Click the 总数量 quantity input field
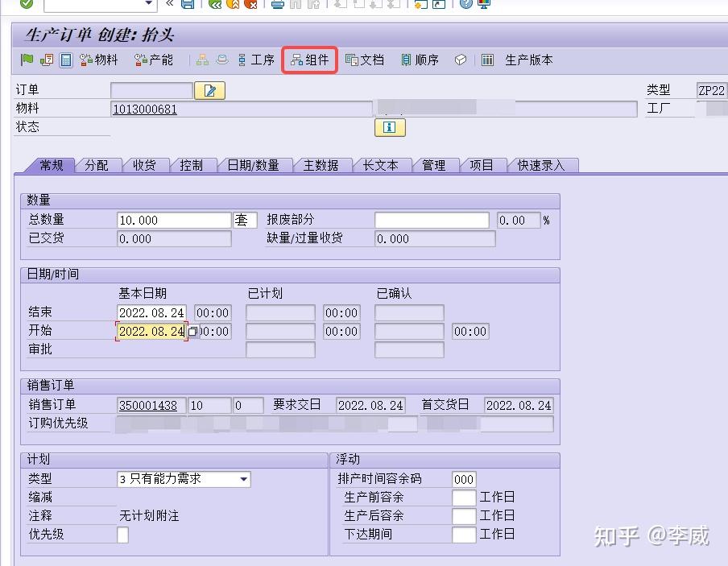The image size is (728, 566). 173,219
